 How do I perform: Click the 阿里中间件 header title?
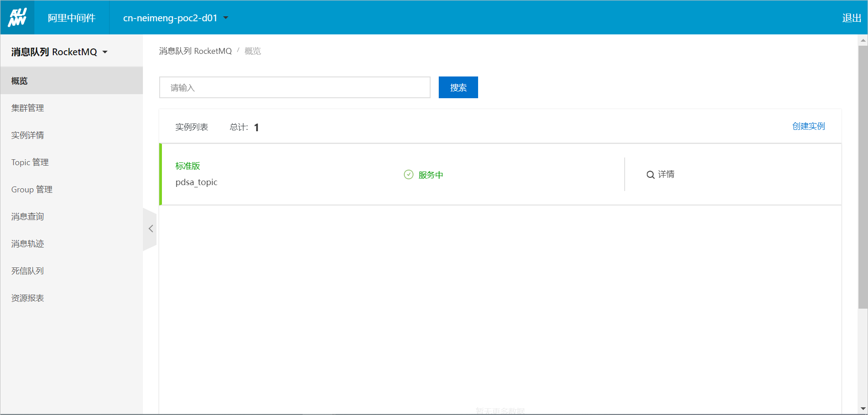click(x=71, y=18)
